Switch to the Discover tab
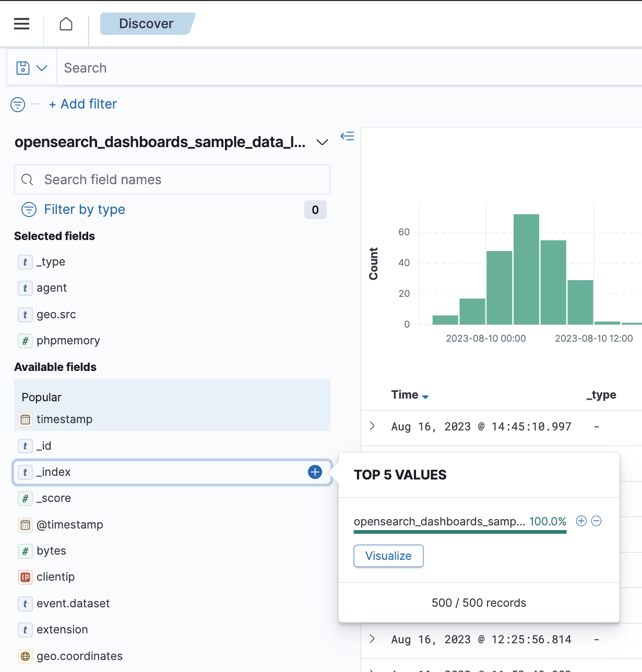Screen dimensions: 642x672 [x=146, y=23]
